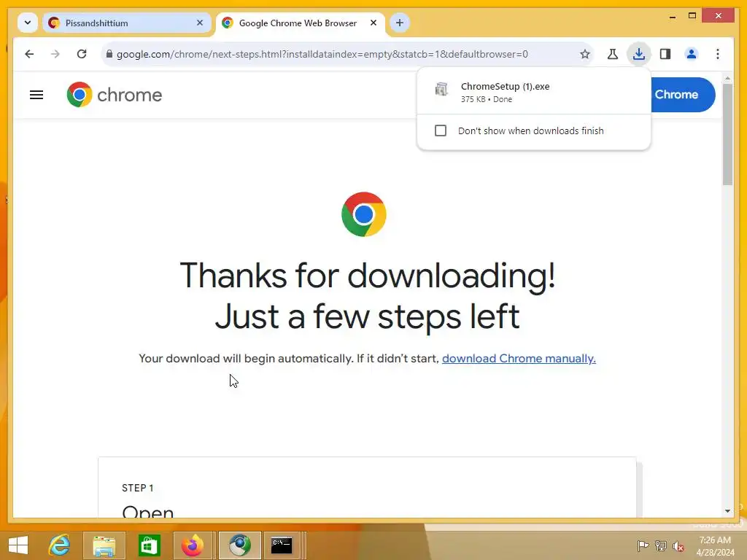Open Chrome Labs flask icon
This screenshot has width=747, height=560.
tap(613, 54)
